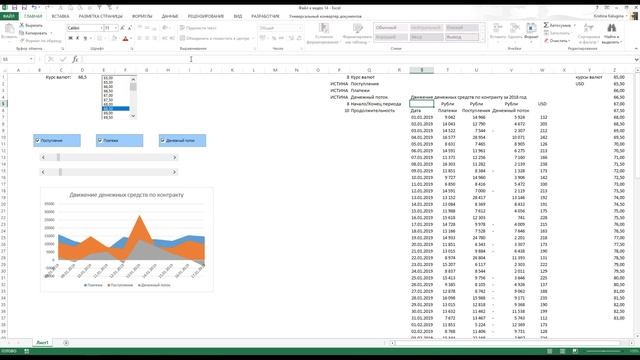Screen dimensions: 640x360
Task: Click the fill color bucket icon
Action: (114, 38)
